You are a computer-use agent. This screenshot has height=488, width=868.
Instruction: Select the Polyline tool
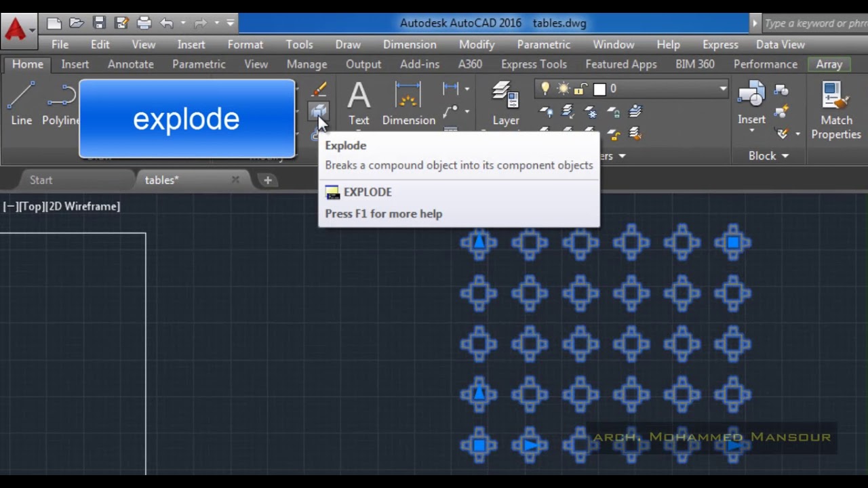(x=61, y=104)
